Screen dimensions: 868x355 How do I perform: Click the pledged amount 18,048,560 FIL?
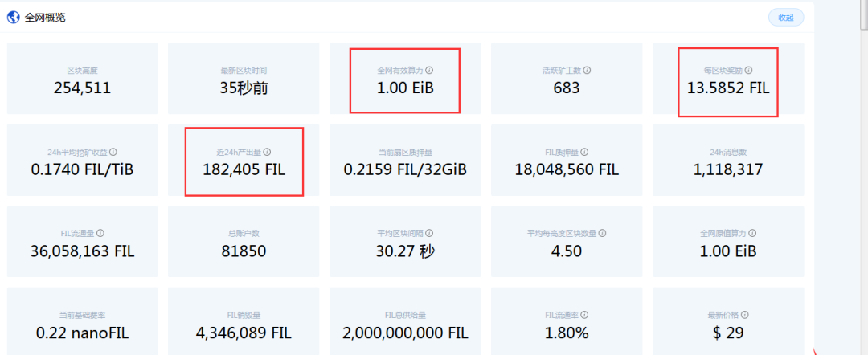click(x=567, y=169)
